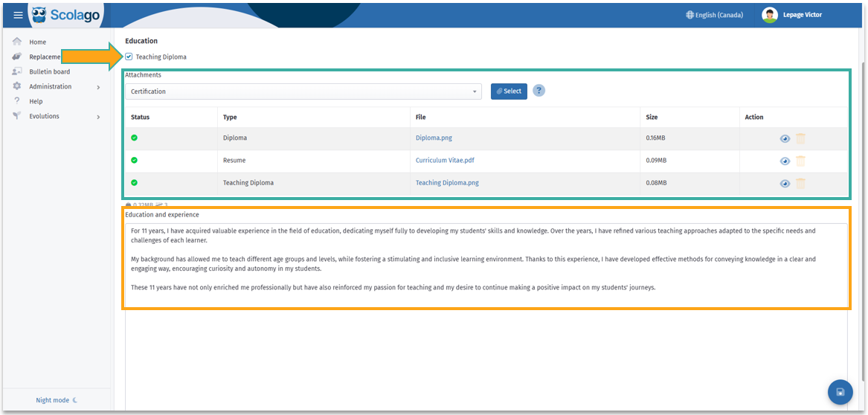
Task: Click the Action column header
Action: pos(754,118)
